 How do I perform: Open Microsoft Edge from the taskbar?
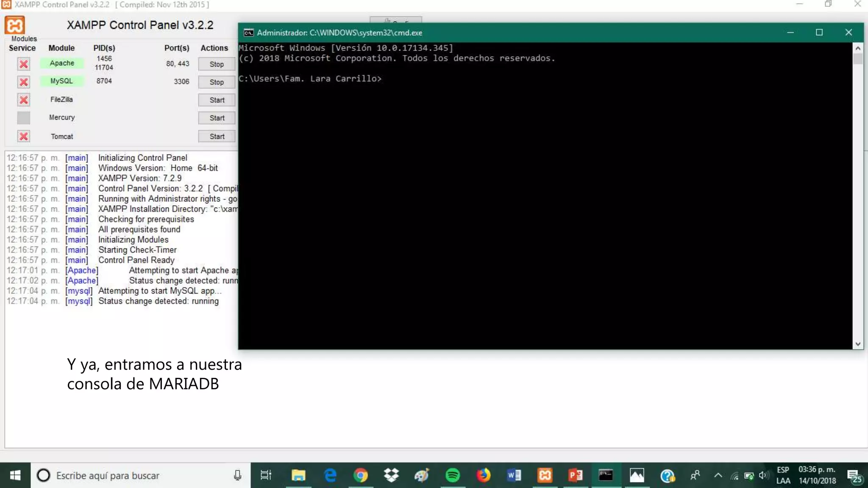(x=330, y=475)
